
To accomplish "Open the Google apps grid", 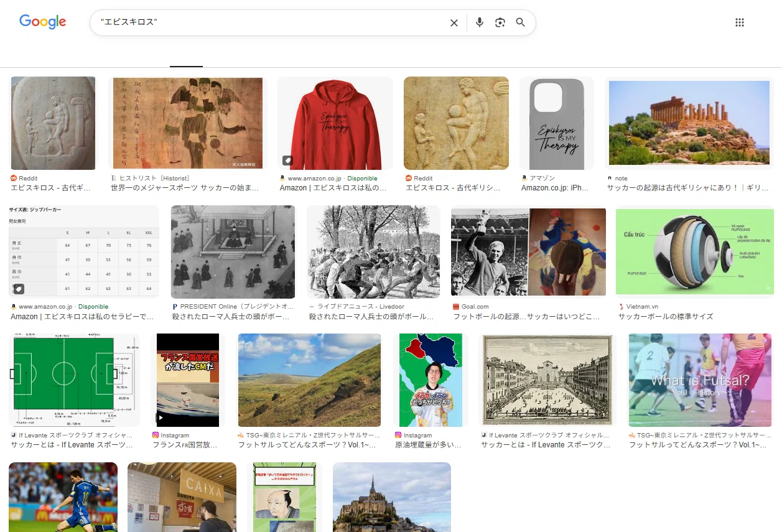I will (x=740, y=23).
